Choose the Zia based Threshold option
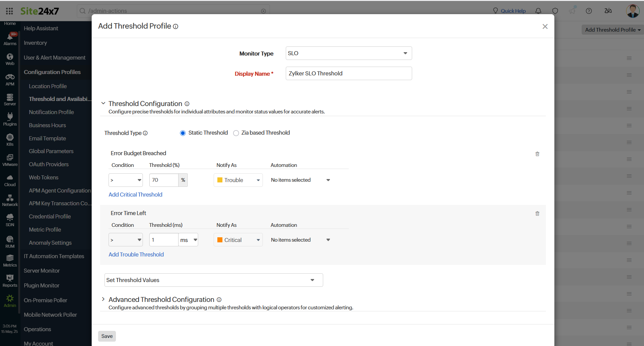 [236, 133]
